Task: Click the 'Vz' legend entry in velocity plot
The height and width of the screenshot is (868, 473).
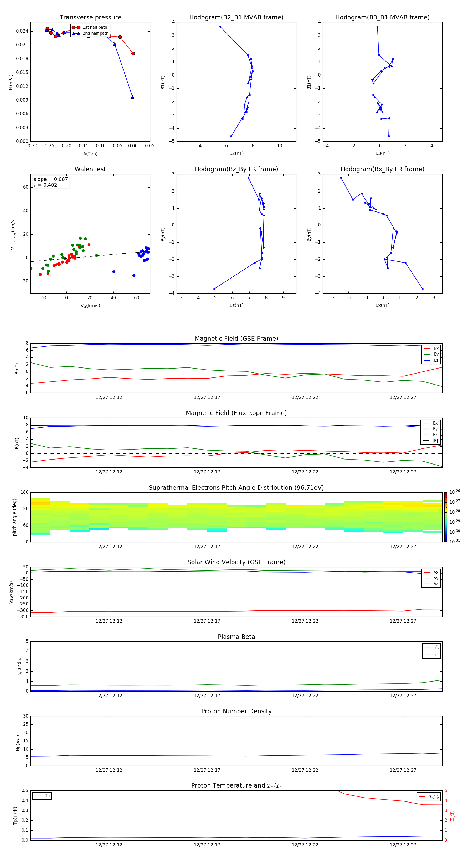Action: click(x=431, y=584)
